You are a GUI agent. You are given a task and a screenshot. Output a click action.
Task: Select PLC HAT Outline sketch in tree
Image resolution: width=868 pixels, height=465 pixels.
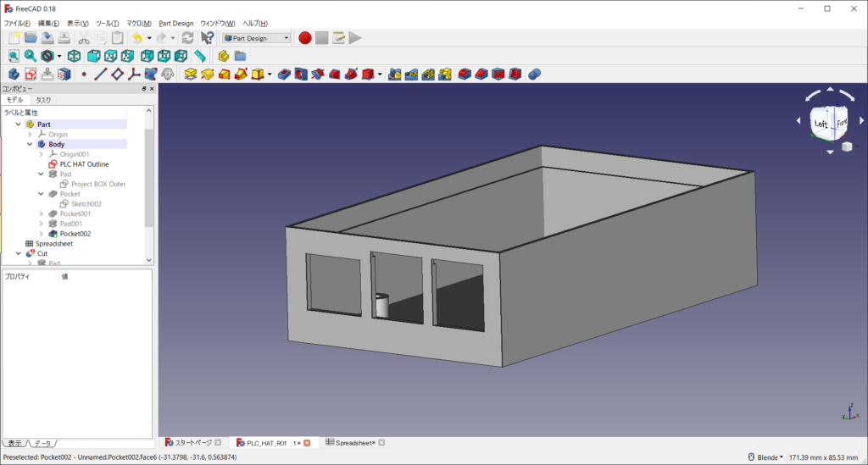(x=84, y=164)
